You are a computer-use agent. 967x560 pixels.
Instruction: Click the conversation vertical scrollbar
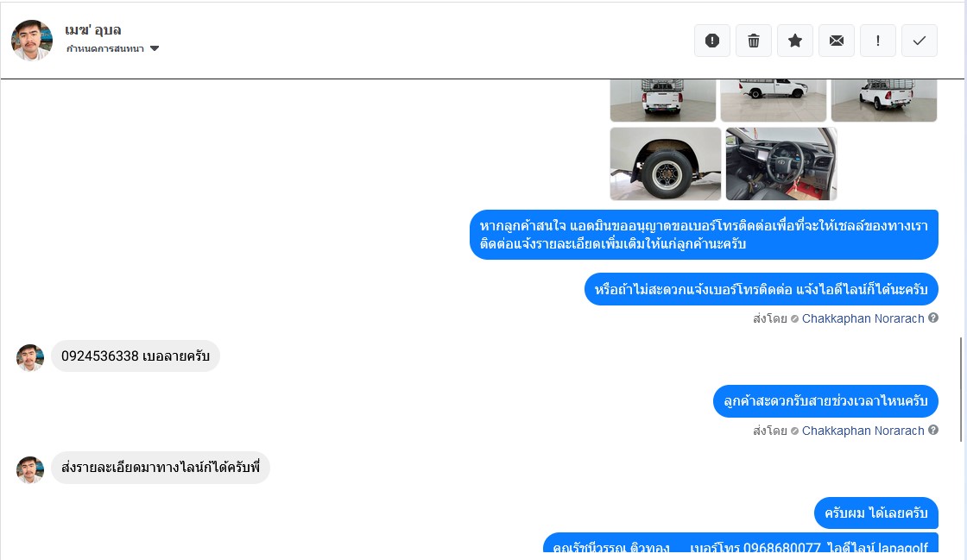[961, 389]
